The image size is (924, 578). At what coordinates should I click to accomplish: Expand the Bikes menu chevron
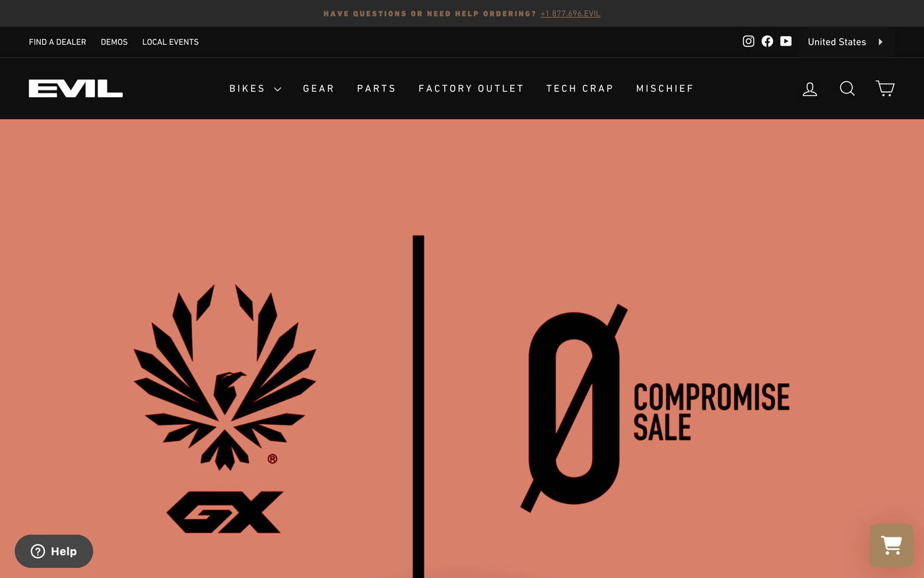(x=278, y=89)
